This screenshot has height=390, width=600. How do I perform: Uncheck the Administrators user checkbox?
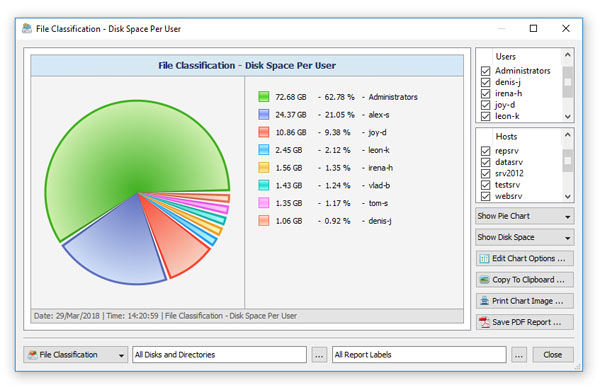pos(486,71)
